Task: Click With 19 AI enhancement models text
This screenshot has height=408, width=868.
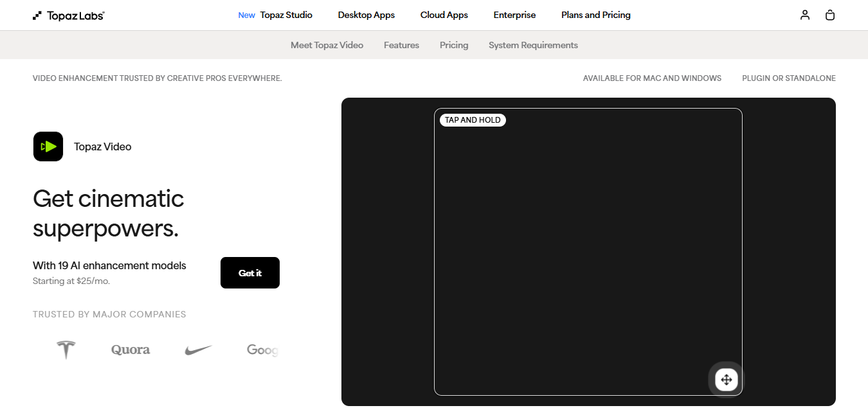Action: (x=109, y=265)
